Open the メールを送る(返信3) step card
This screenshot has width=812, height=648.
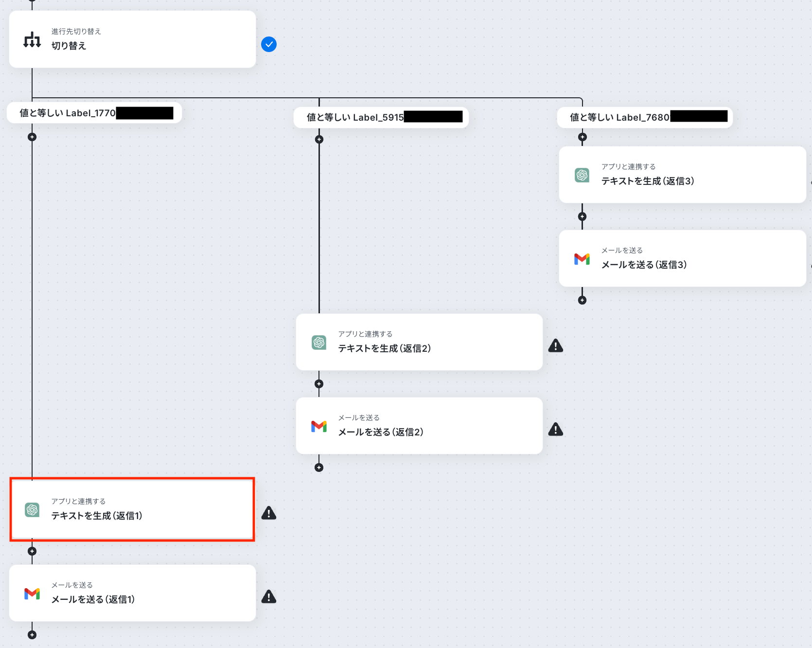coord(683,258)
